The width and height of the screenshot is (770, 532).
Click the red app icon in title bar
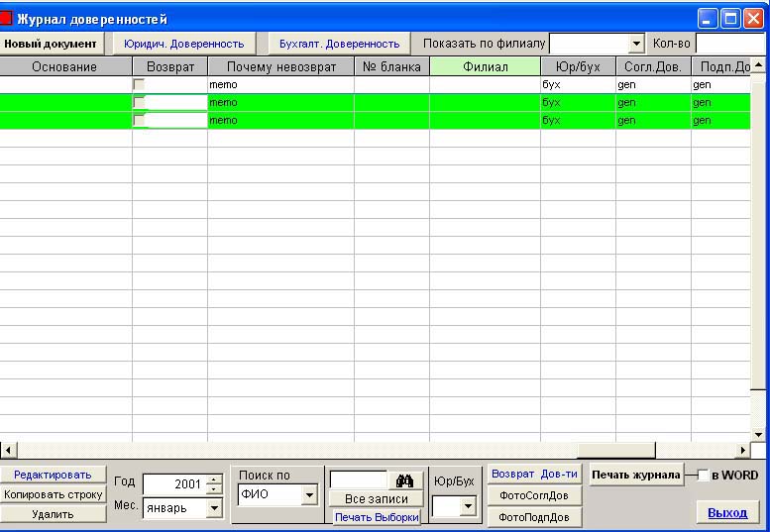pyautogui.click(x=5, y=19)
